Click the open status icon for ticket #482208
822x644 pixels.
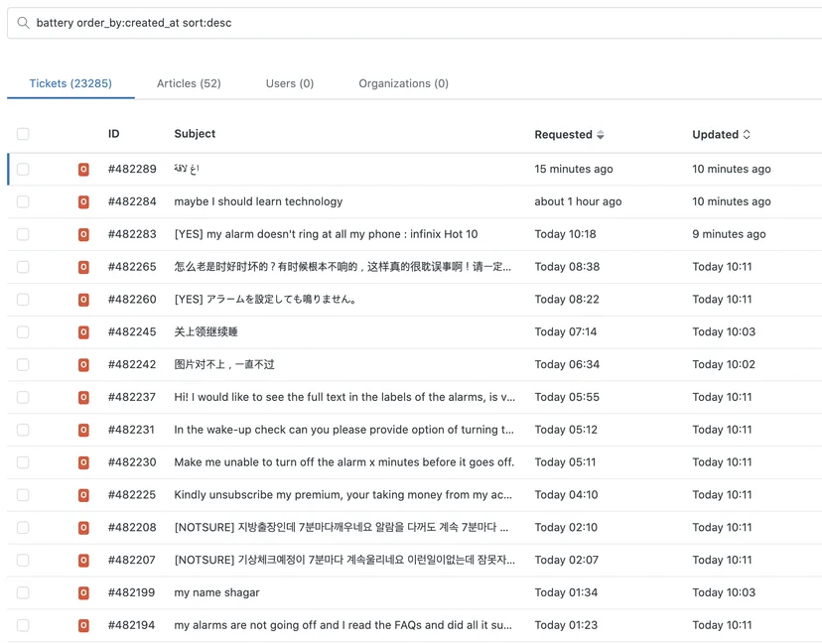(x=83, y=528)
